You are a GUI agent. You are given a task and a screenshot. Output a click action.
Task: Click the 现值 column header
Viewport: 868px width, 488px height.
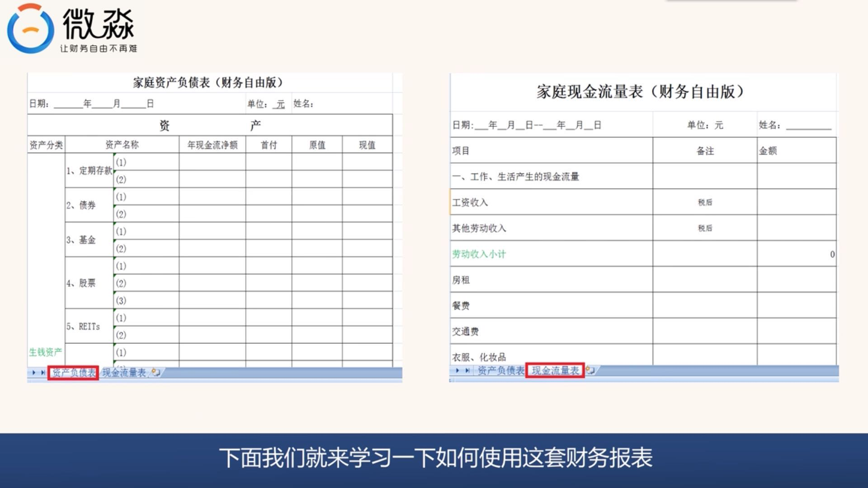(x=367, y=145)
